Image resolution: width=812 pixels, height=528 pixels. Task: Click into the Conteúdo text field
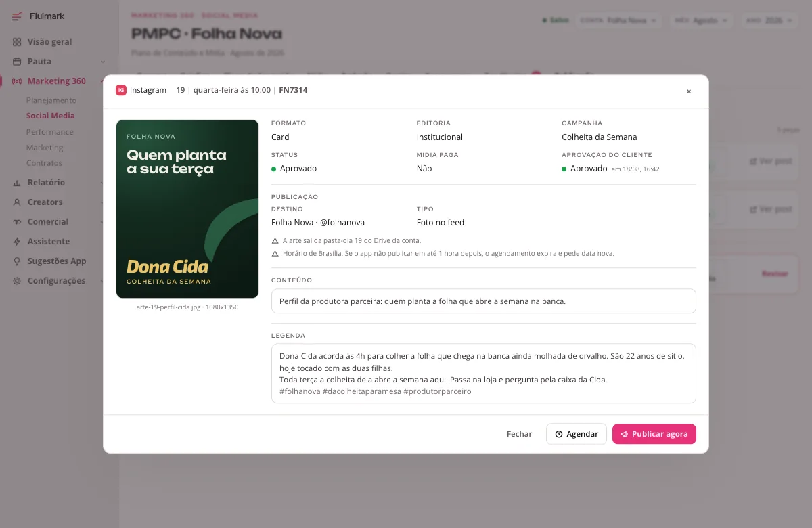(484, 301)
